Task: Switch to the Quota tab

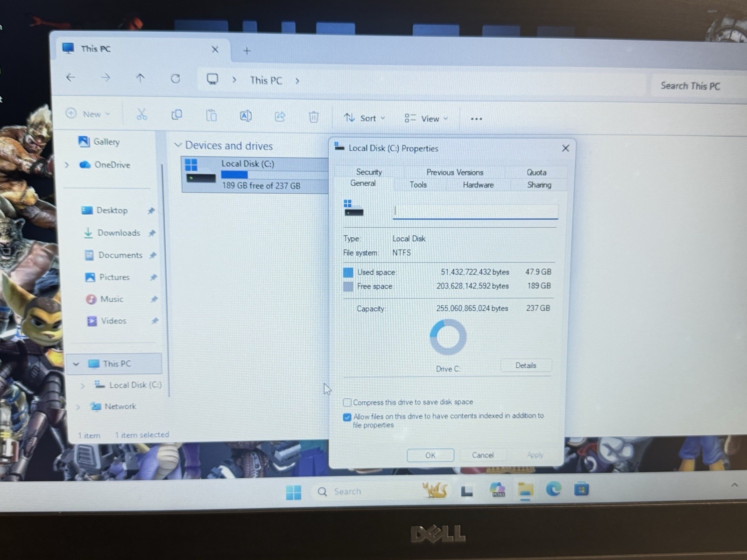Action: click(x=536, y=172)
